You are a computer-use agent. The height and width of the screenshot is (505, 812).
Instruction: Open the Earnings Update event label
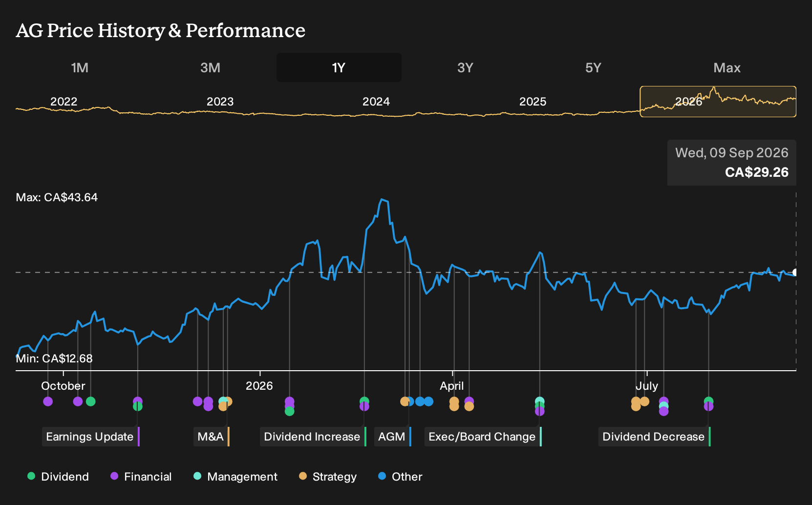pyautogui.click(x=91, y=437)
